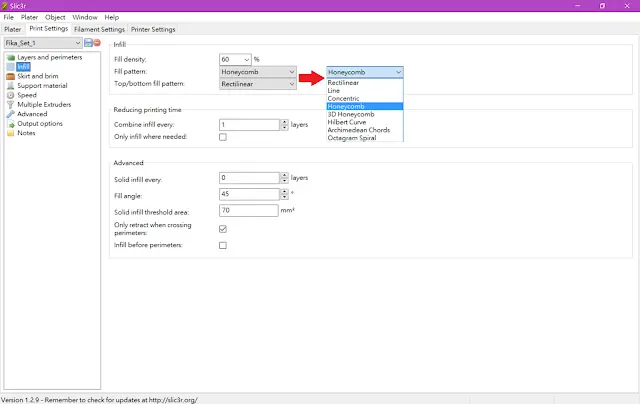Open the Window menu
640x404 pixels.
coord(85,17)
